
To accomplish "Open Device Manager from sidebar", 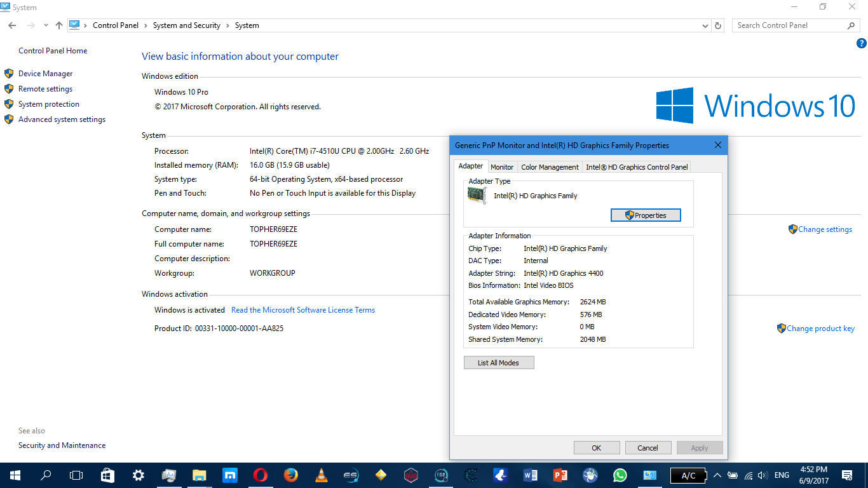I will [x=46, y=74].
